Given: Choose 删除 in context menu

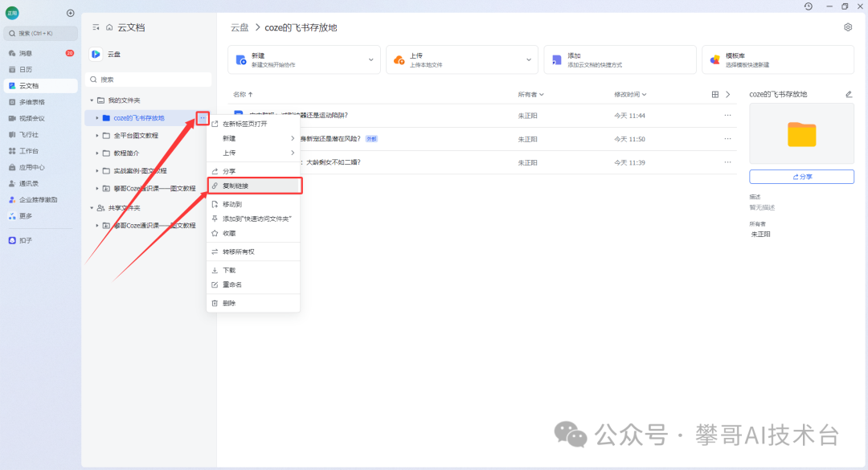Looking at the screenshot, I should coord(253,304).
